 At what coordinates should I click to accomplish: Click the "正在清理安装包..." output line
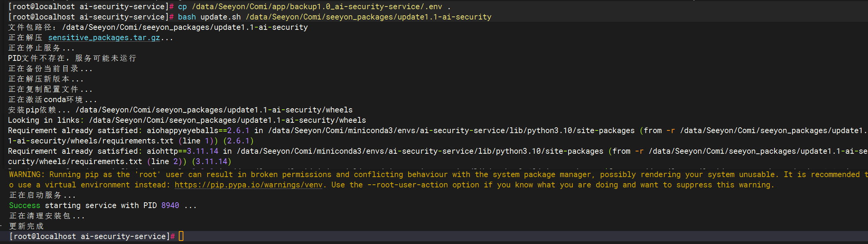pyautogui.click(x=47, y=216)
